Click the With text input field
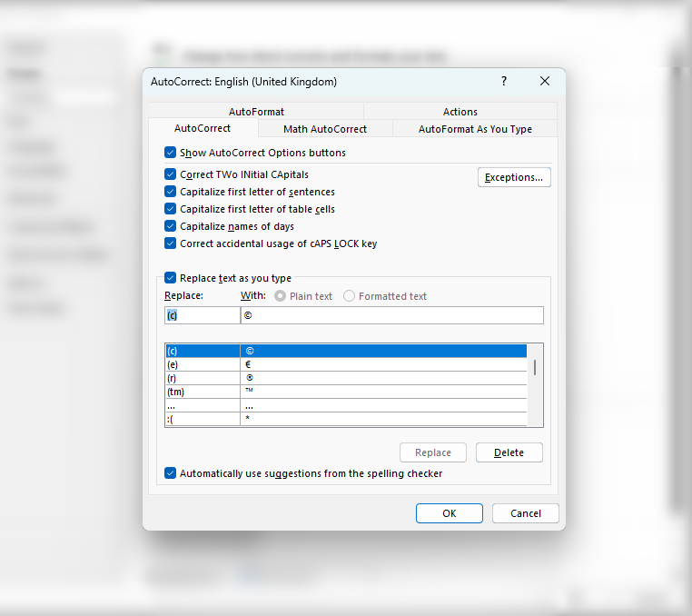Viewport: 692px width, 616px height. 391,315
